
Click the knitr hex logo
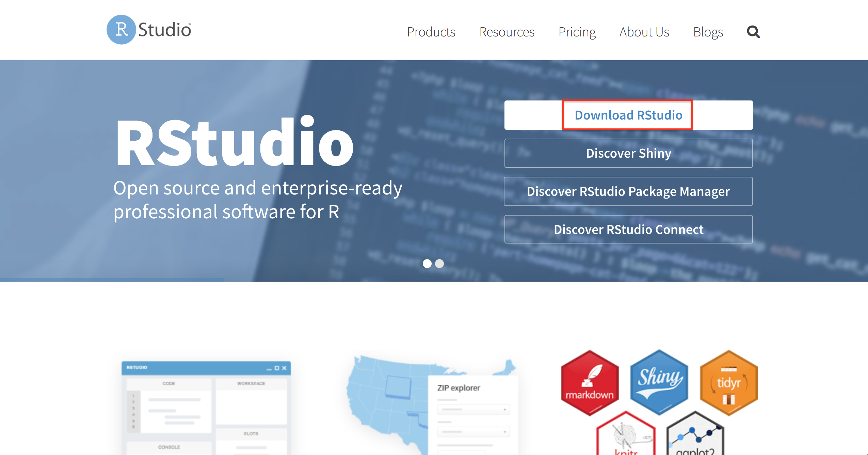click(x=626, y=433)
